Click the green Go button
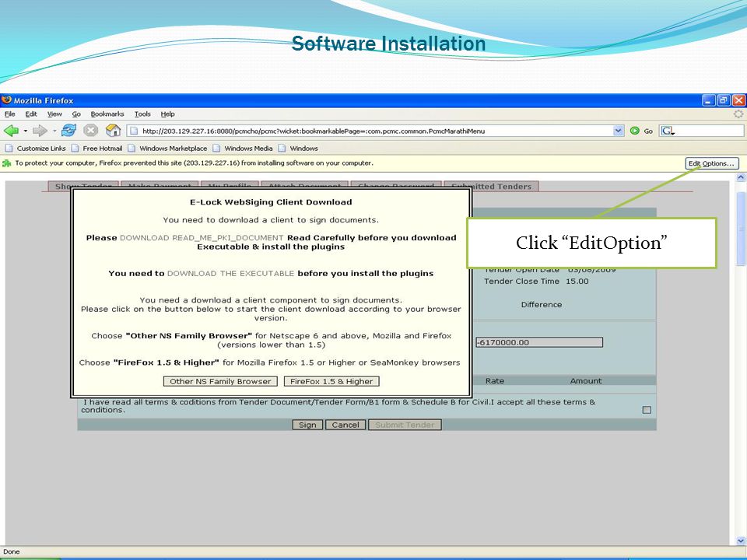 [x=641, y=131]
